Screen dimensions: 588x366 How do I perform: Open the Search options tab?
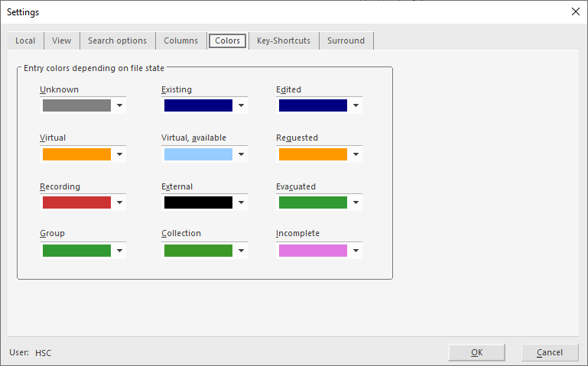pos(117,40)
